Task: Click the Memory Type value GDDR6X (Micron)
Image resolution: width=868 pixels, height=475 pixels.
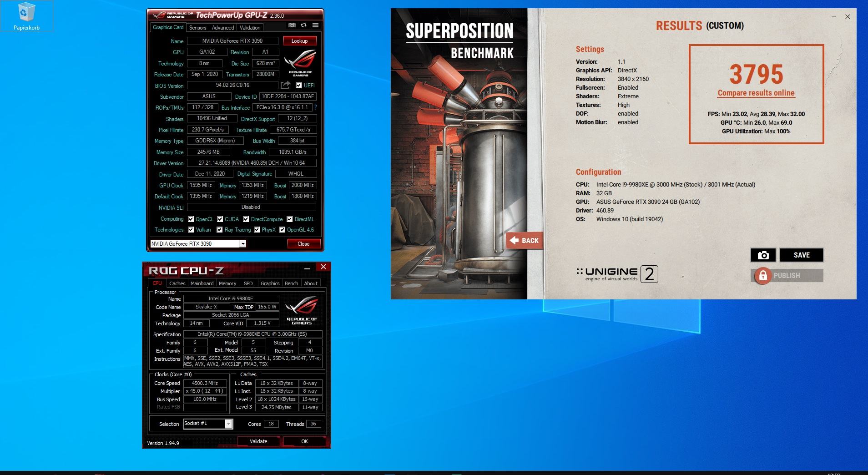Action: pyautogui.click(x=215, y=141)
